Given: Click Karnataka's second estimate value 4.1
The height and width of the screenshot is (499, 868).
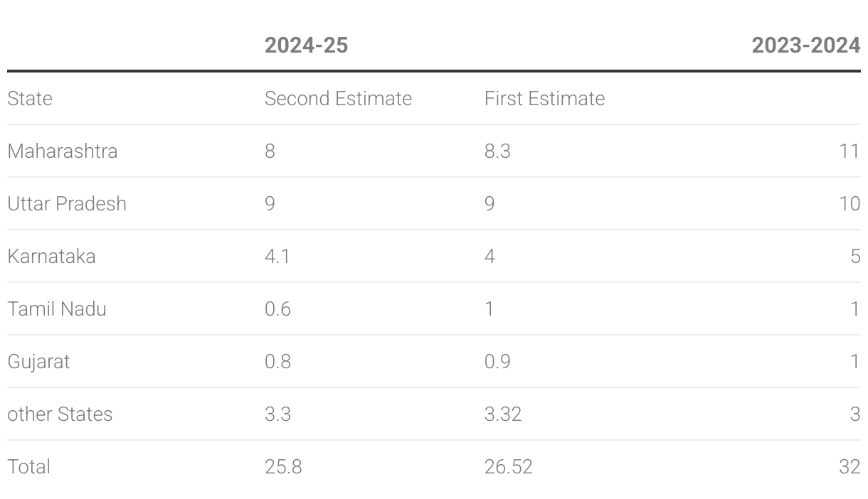Looking at the screenshot, I should [277, 256].
